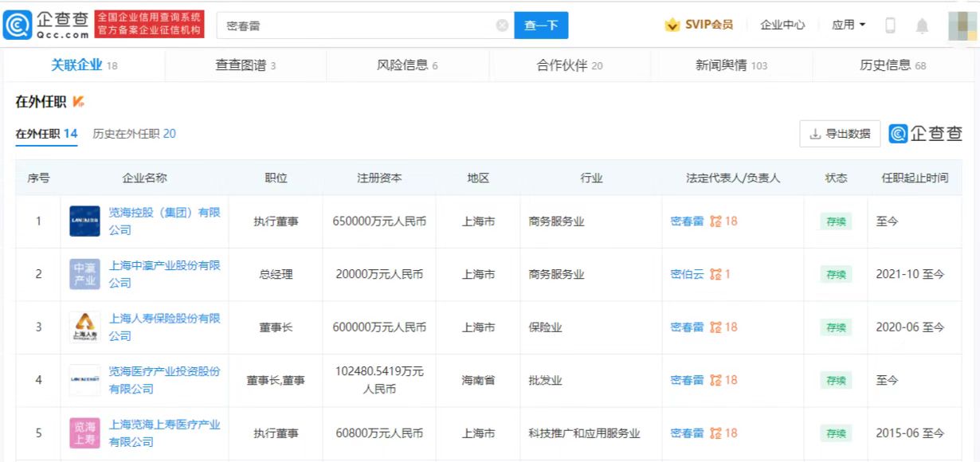Click the 102480.5419万元人民币 capital cell
Image resolution: width=980 pixels, height=462 pixels.
pyautogui.click(x=379, y=380)
